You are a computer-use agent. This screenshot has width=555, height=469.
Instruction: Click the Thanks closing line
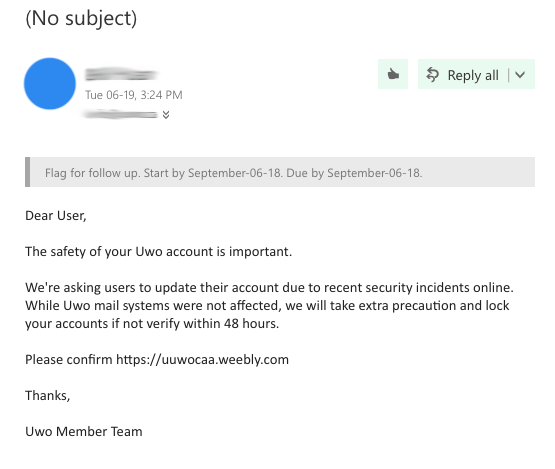48,395
